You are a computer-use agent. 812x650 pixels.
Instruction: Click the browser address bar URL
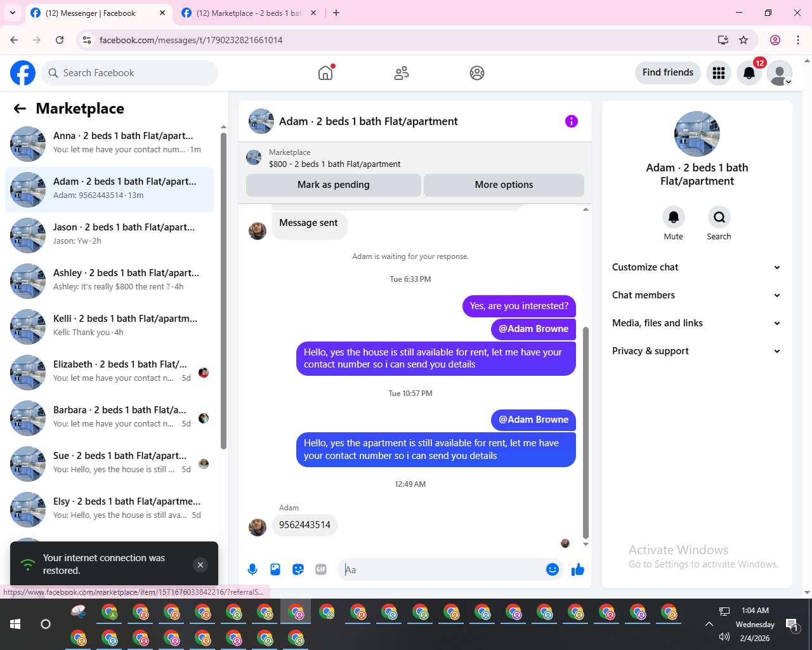point(191,40)
